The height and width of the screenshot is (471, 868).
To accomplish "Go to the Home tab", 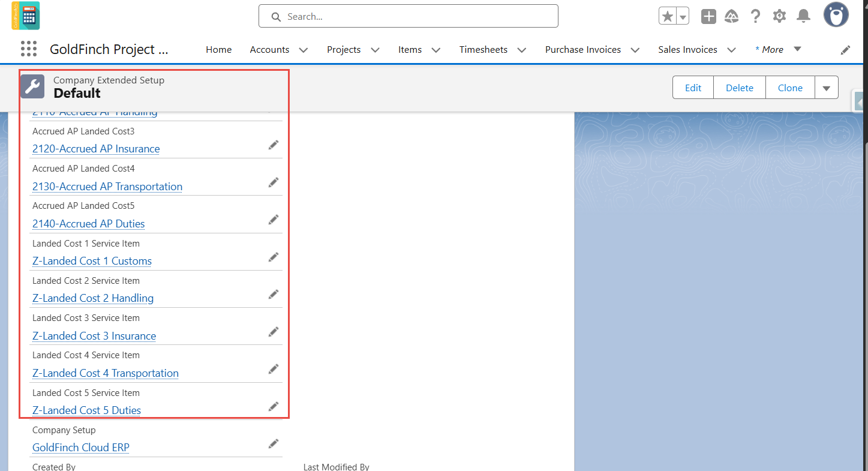I will click(x=218, y=50).
